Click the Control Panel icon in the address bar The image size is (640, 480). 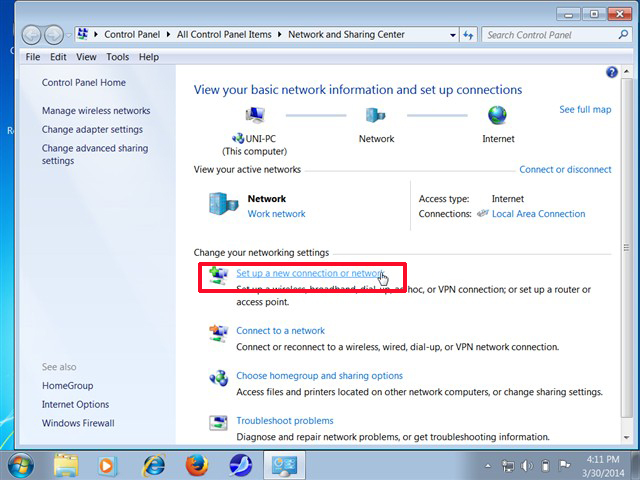coord(83,34)
